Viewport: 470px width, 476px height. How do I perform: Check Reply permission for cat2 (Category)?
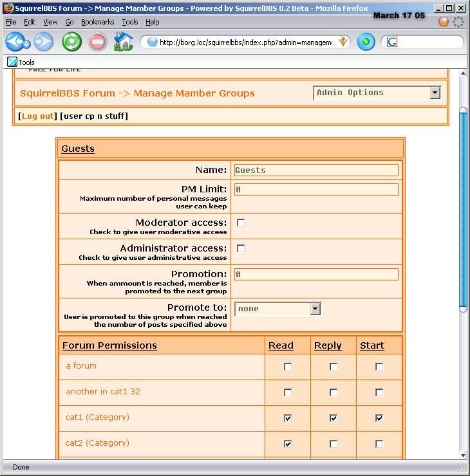[334, 444]
